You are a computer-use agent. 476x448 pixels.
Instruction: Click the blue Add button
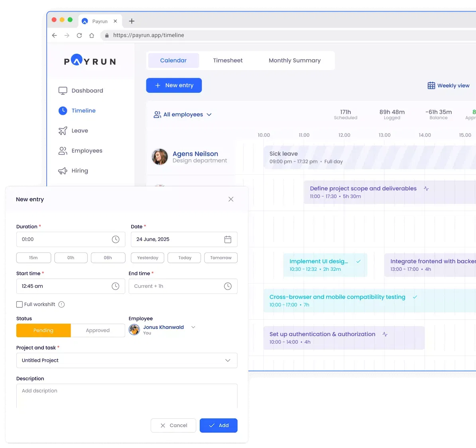pos(218,425)
